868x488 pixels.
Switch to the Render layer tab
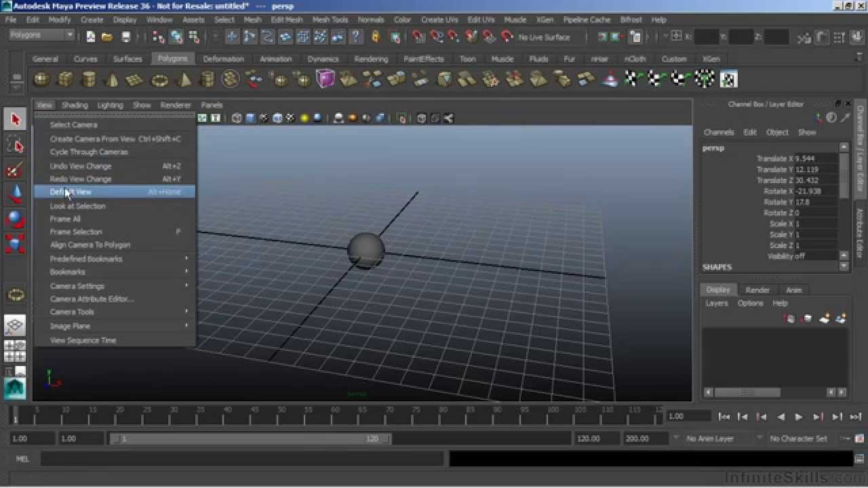[x=757, y=290]
